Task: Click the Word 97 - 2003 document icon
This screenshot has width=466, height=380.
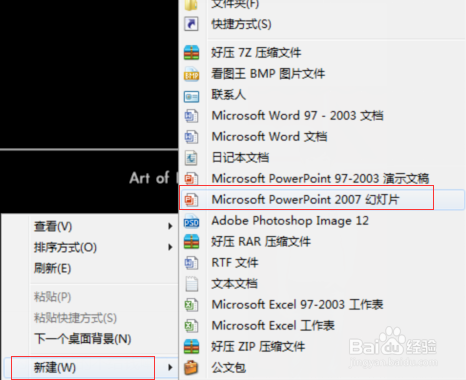Action: pyautogui.click(x=191, y=116)
